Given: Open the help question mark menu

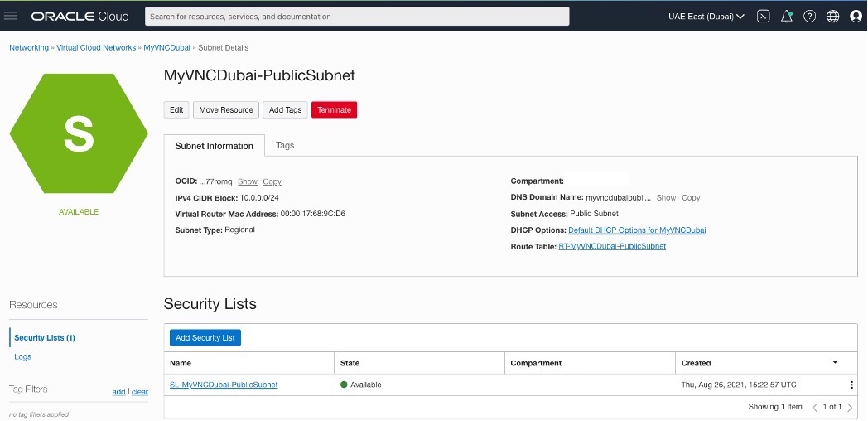Looking at the screenshot, I should pos(809,16).
